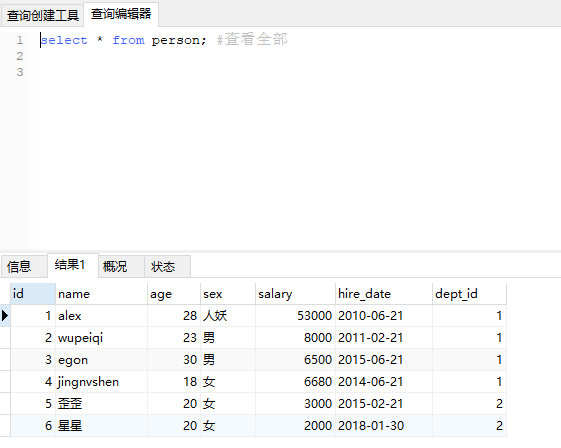Click id cell 6 in 星星 row
The width and height of the screenshot is (561, 448).
tap(33, 425)
